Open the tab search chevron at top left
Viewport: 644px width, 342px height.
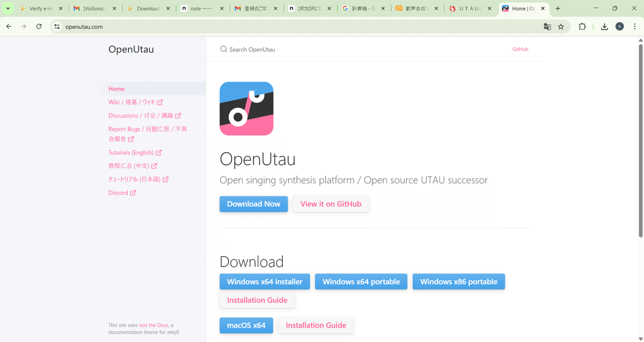tap(8, 9)
